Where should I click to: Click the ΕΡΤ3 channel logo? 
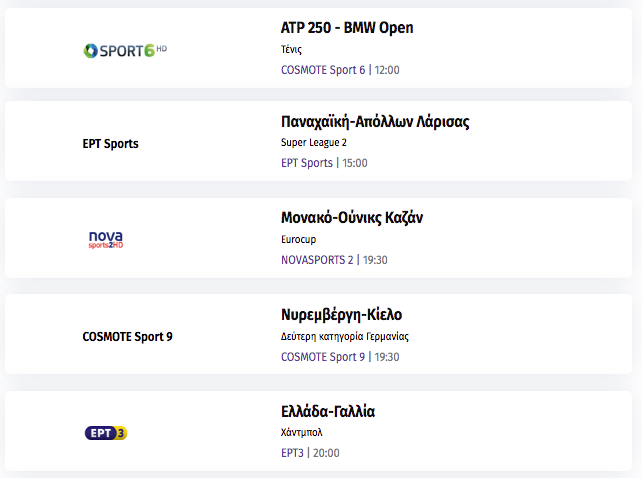point(106,433)
